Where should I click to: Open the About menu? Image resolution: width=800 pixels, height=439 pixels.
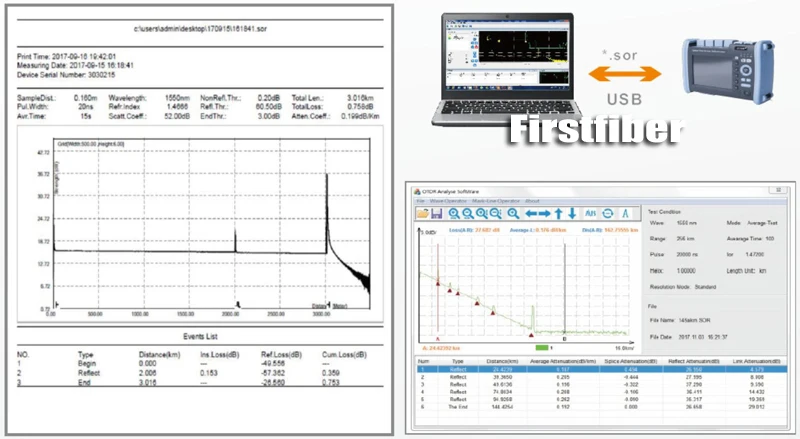pos(532,201)
